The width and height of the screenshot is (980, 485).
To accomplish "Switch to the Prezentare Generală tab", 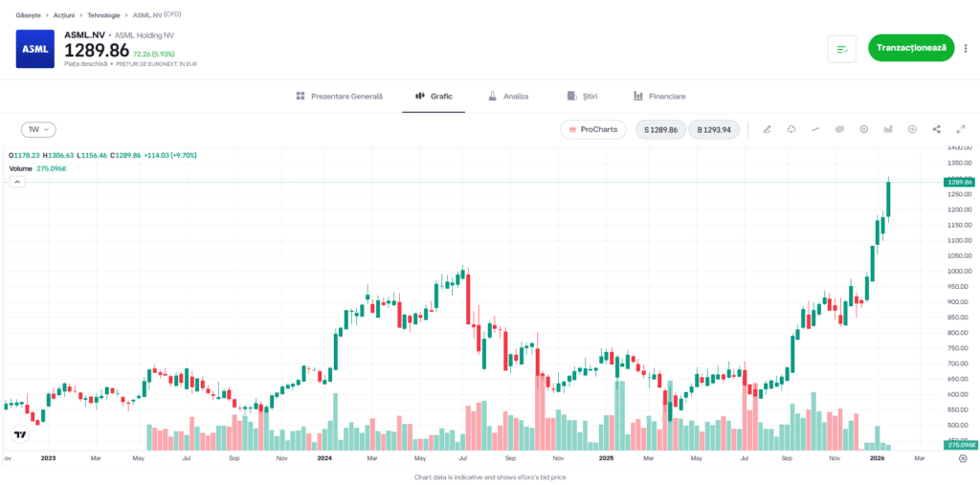I will (x=339, y=97).
